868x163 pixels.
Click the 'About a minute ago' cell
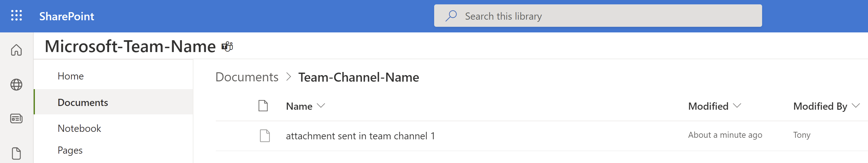[725, 135]
